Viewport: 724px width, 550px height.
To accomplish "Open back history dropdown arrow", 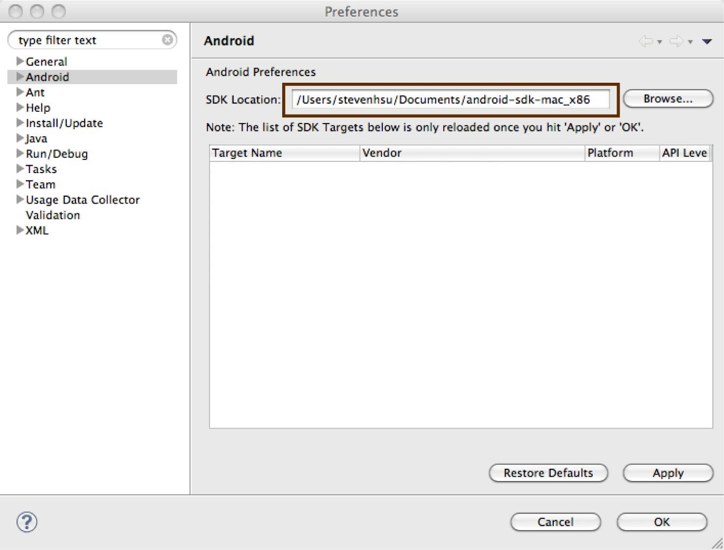I will (x=659, y=42).
